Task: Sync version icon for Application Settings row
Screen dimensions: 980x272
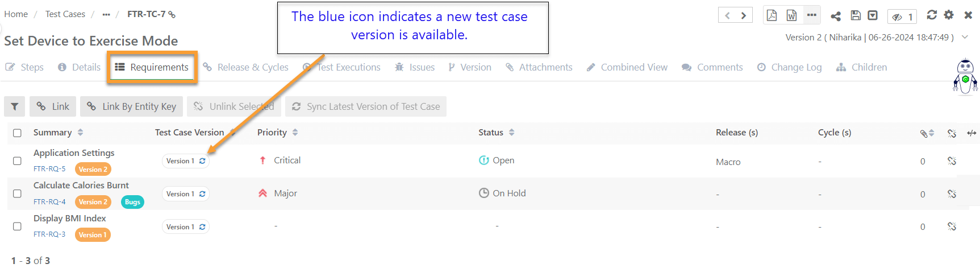Action: coord(202,161)
